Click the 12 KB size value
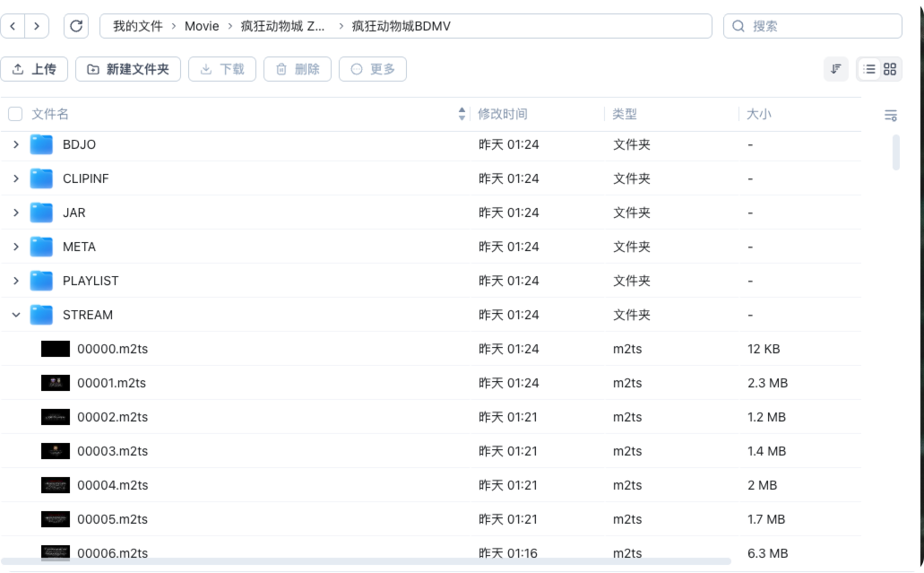This screenshot has height=573, width=924. [764, 349]
